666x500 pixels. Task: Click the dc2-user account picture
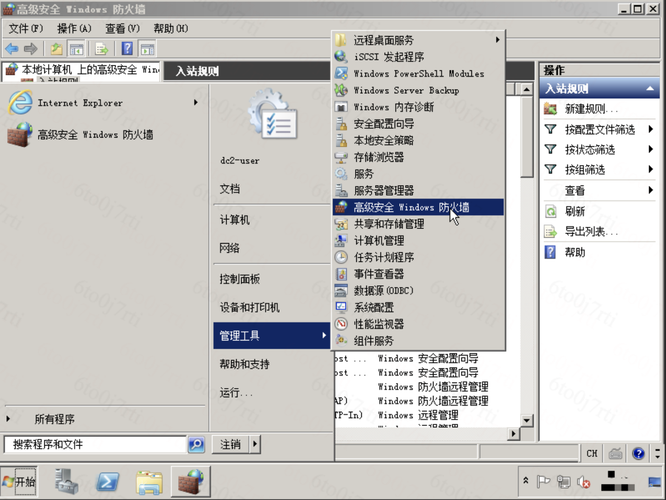(274, 115)
